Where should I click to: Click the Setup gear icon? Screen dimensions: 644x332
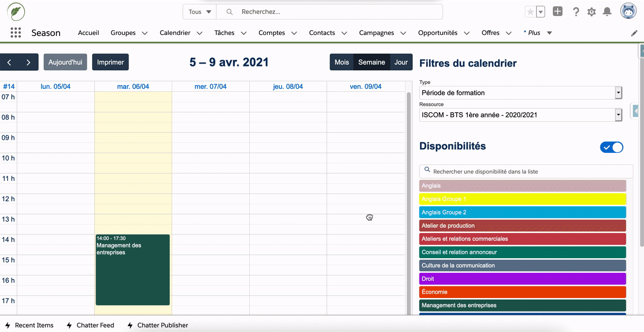coord(591,11)
